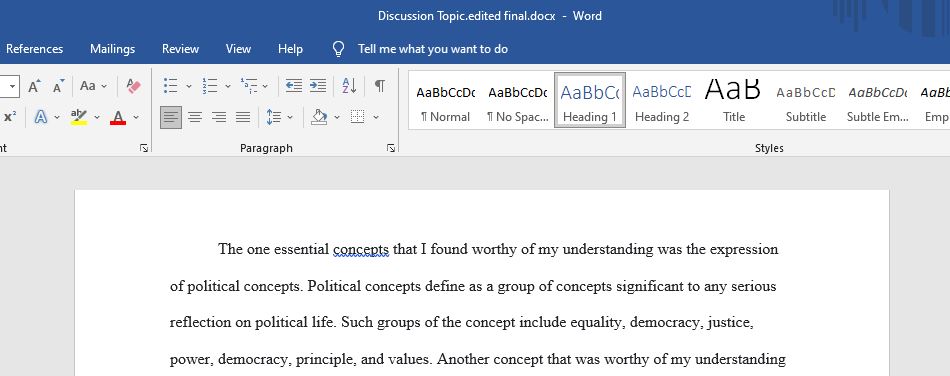Apply yellow text highlight color
950x376 pixels.
click(x=79, y=117)
